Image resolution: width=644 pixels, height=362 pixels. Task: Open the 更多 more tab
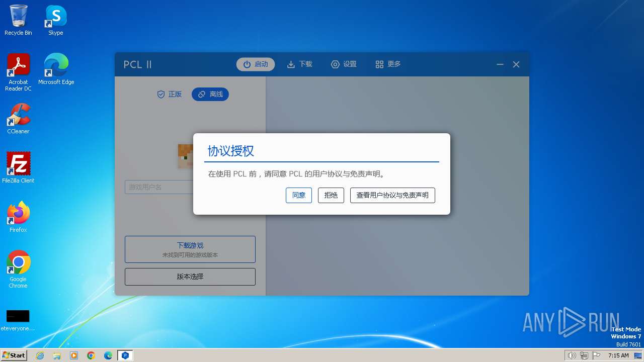pyautogui.click(x=388, y=64)
